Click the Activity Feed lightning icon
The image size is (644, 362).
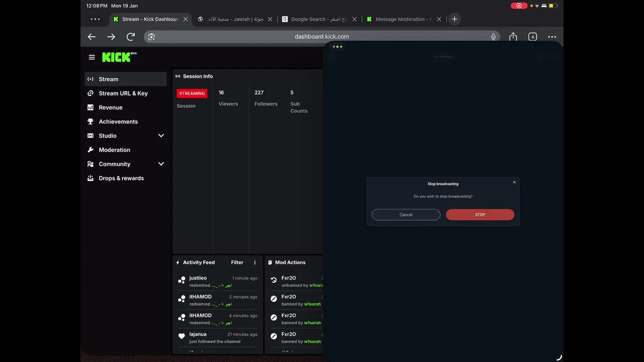pos(178,262)
